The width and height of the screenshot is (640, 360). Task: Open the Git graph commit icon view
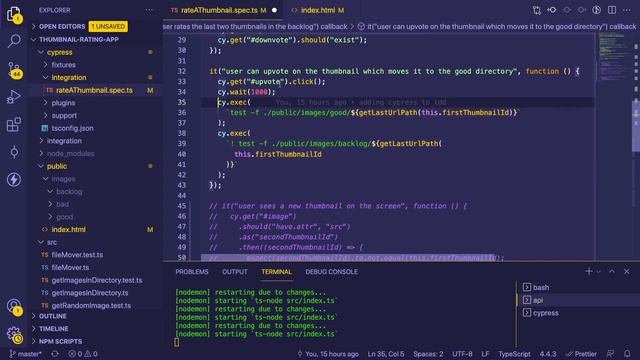pyautogui.click(x=14, y=152)
